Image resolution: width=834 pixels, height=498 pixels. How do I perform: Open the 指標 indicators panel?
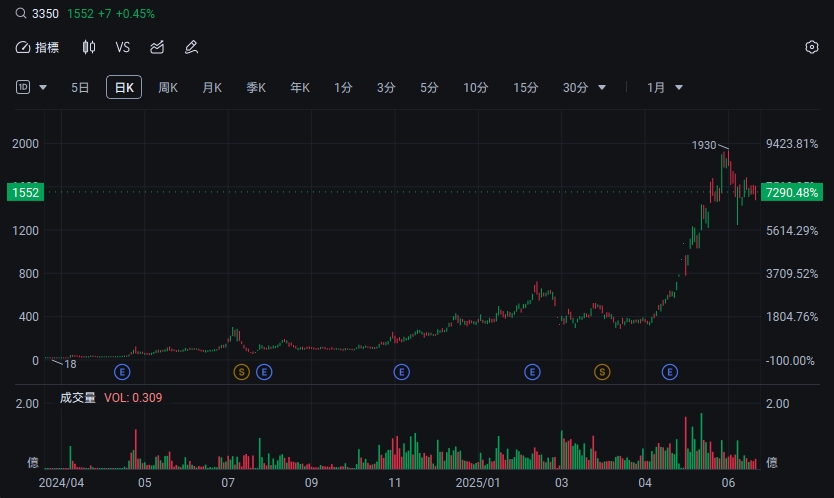coord(37,47)
